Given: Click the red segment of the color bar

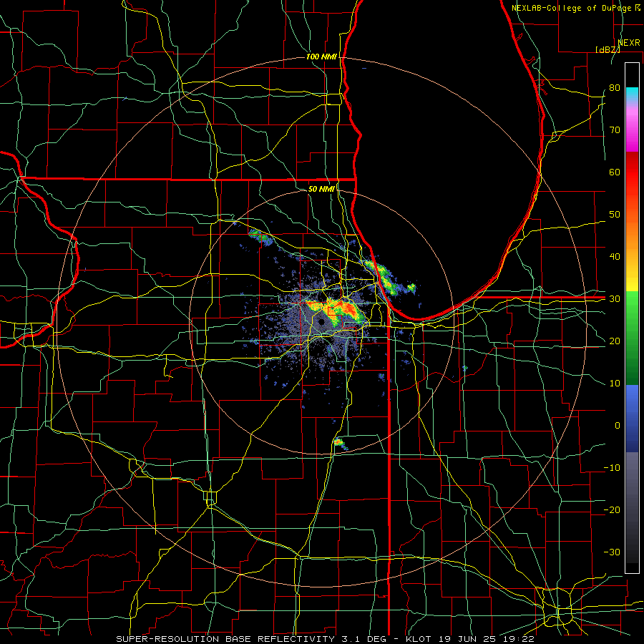Looking at the screenshot, I should tap(632, 172).
